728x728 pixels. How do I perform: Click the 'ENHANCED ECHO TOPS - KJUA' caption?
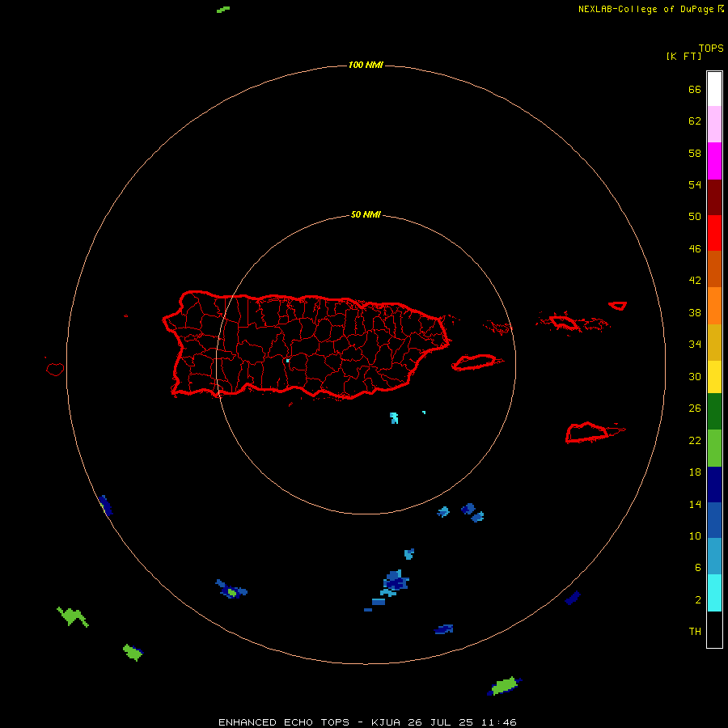(309, 722)
